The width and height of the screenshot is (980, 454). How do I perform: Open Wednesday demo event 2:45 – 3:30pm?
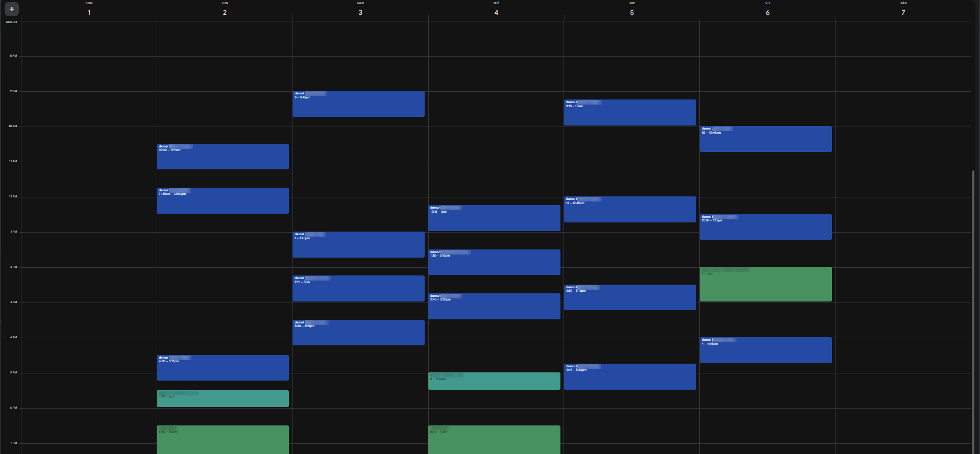click(x=494, y=306)
